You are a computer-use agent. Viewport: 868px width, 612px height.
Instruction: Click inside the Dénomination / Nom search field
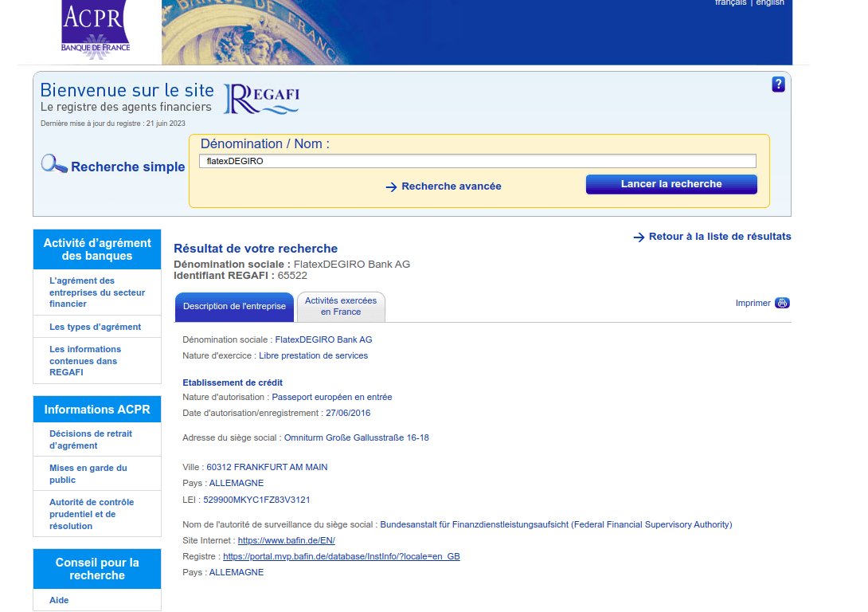tap(476, 160)
